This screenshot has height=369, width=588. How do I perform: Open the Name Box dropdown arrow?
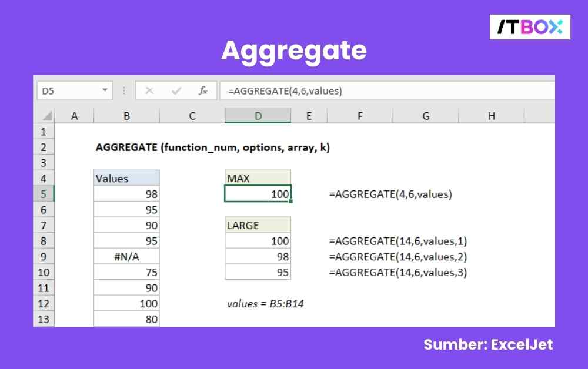click(x=105, y=91)
